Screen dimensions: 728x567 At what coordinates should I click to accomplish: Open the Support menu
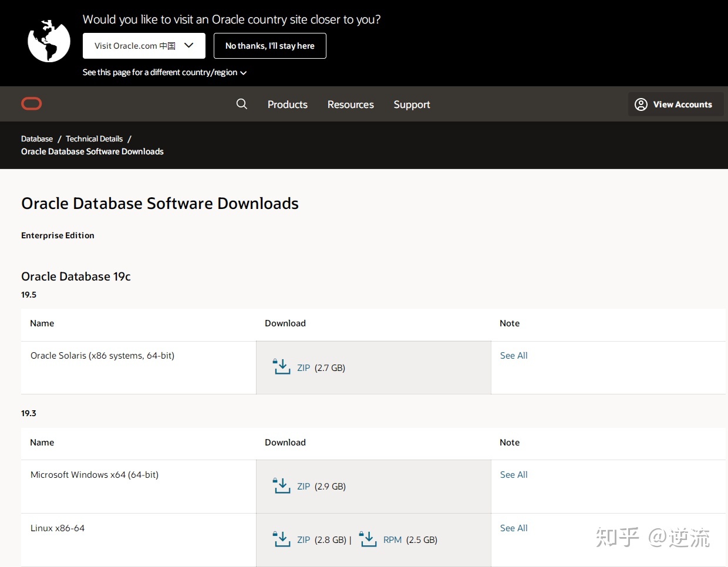[x=412, y=104]
